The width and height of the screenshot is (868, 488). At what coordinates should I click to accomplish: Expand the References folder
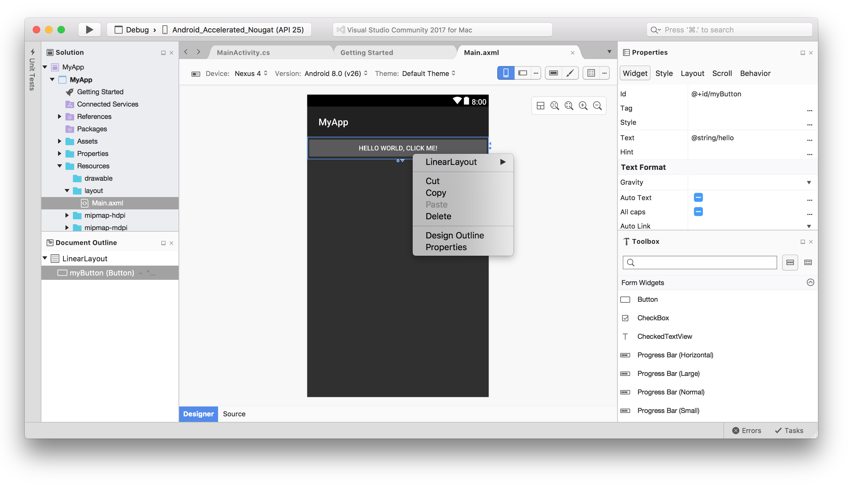click(60, 117)
